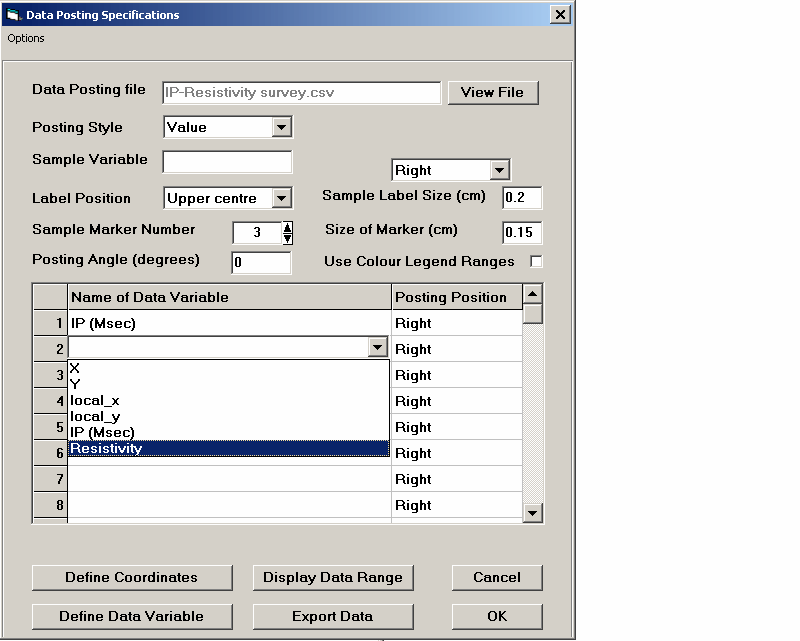Increase the Sample Marker Number spinner
Screen dimensions: 800x641
pyautogui.click(x=288, y=227)
